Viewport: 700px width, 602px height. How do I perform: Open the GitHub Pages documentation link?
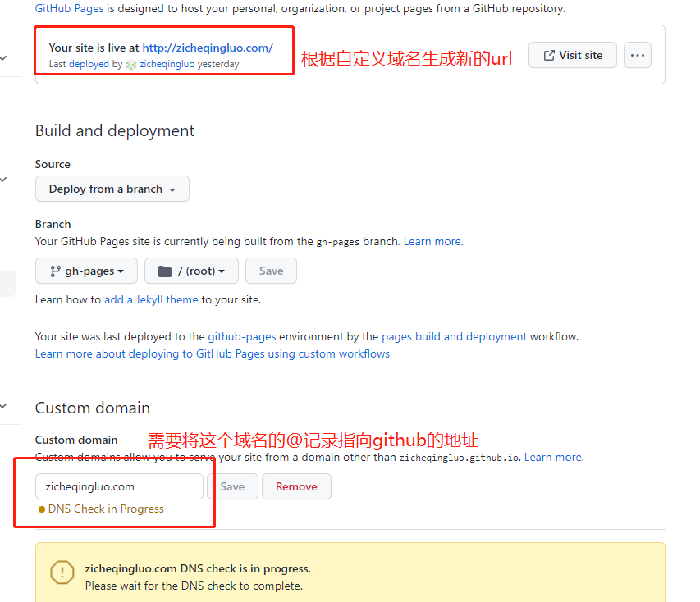coord(69,8)
